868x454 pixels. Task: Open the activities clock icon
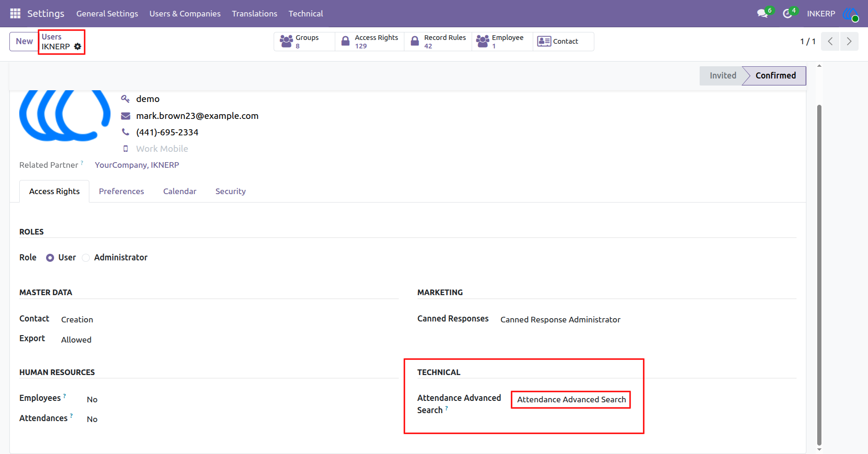(787, 14)
